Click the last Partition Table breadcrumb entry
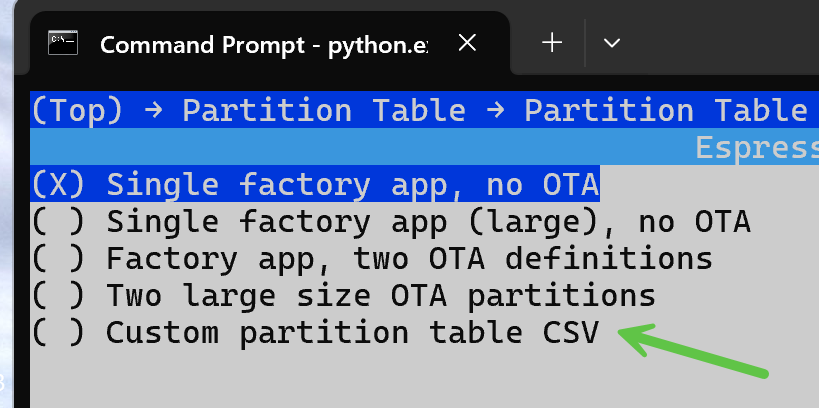The image size is (819, 408). point(665,110)
